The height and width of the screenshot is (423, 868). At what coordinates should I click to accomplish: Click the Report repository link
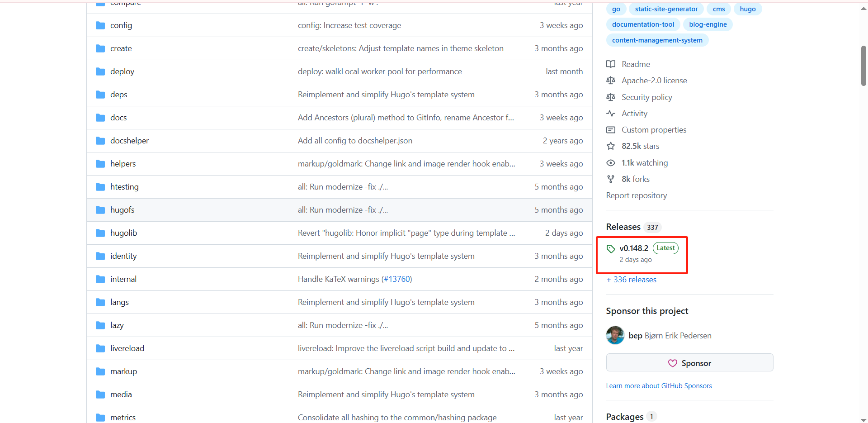(636, 195)
